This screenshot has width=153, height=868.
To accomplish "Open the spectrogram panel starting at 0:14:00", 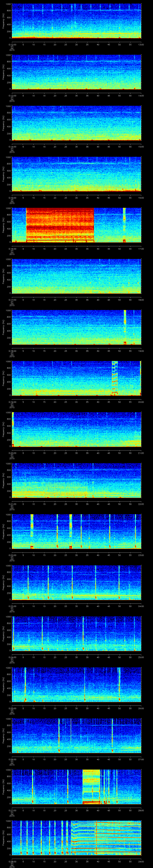I will tap(77, 123).
